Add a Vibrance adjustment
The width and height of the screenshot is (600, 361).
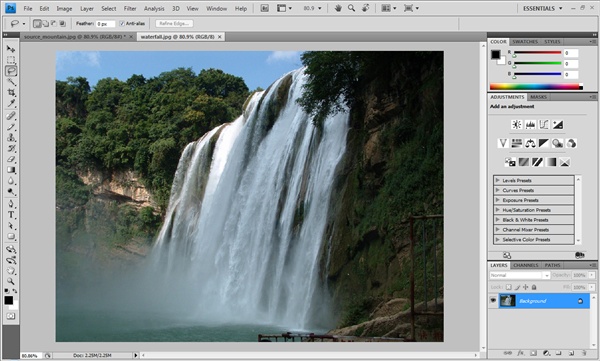click(503, 143)
